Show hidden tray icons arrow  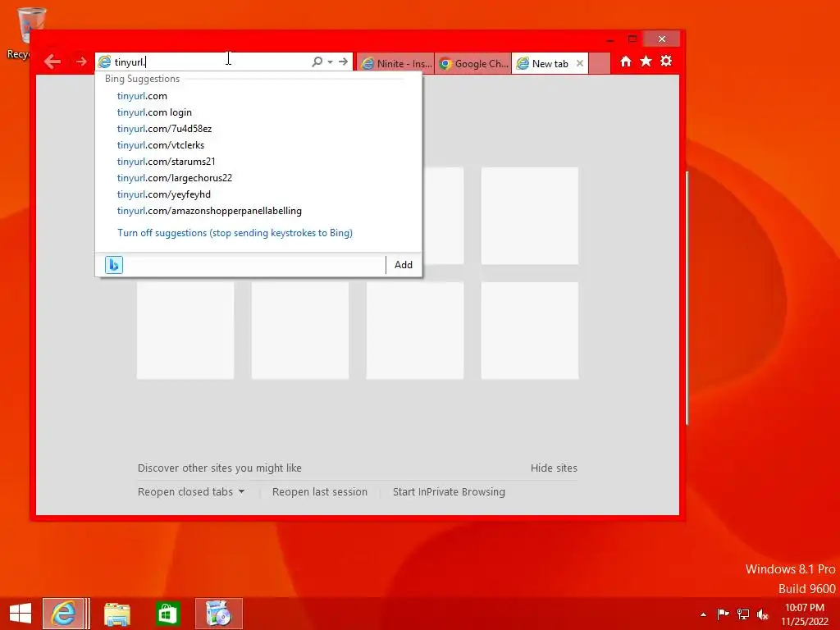703,614
